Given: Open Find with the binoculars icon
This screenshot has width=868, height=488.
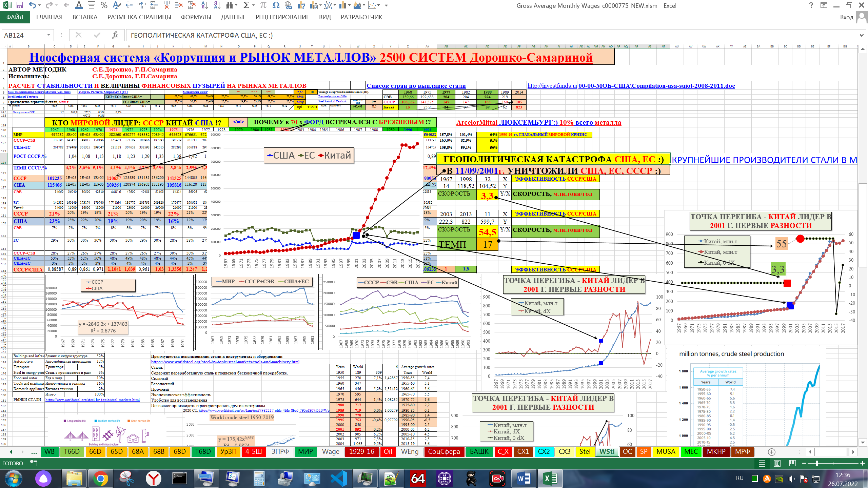Looking at the screenshot, I should click(230, 5).
